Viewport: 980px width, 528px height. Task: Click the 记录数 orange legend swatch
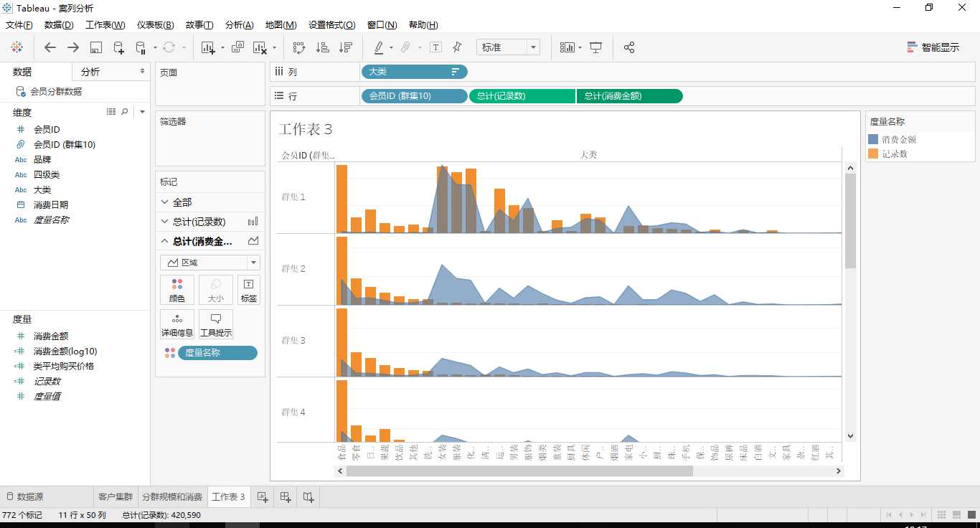pos(873,154)
